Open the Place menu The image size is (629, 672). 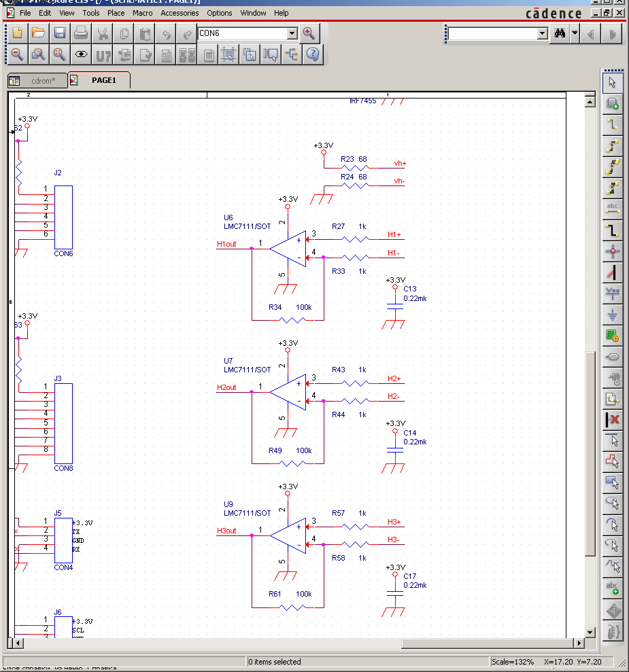[116, 13]
